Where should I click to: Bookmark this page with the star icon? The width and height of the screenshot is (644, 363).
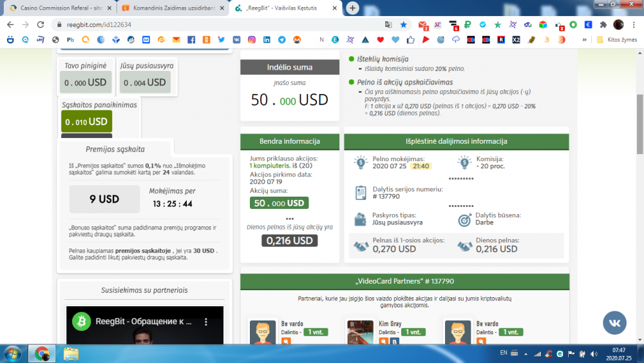pyautogui.click(x=404, y=25)
